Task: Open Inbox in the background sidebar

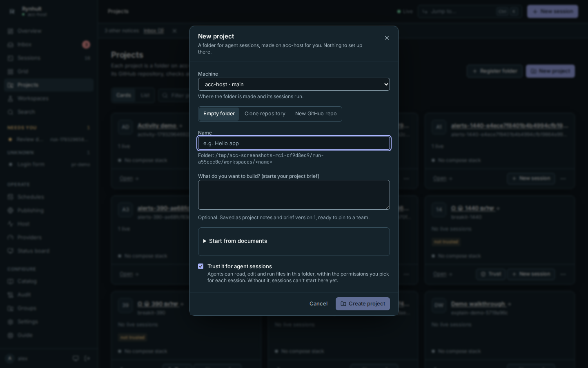Action: pyautogui.click(x=49, y=45)
